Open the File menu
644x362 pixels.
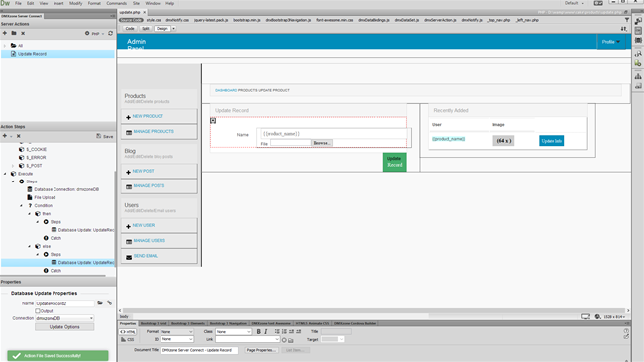point(18,3)
